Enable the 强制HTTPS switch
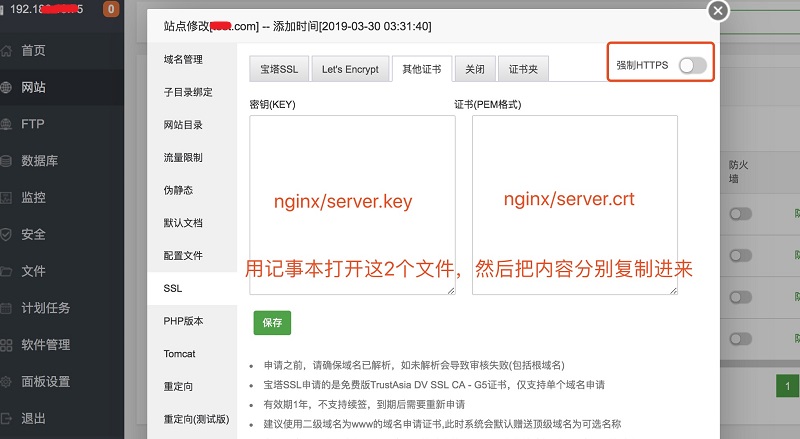The width and height of the screenshot is (800, 439). point(692,65)
